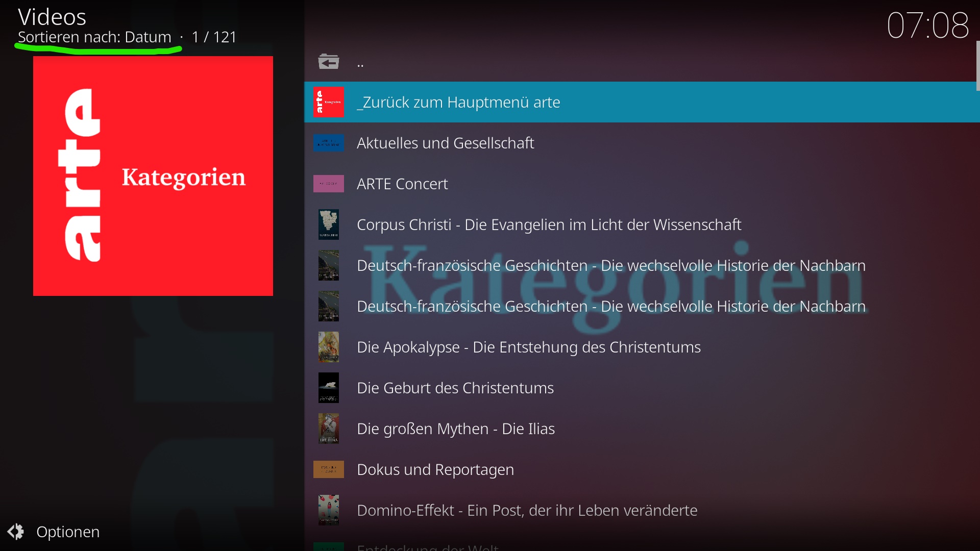Click the Dokus und Reportagen thumbnail icon
The height and width of the screenshot is (551, 980).
[328, 469]
